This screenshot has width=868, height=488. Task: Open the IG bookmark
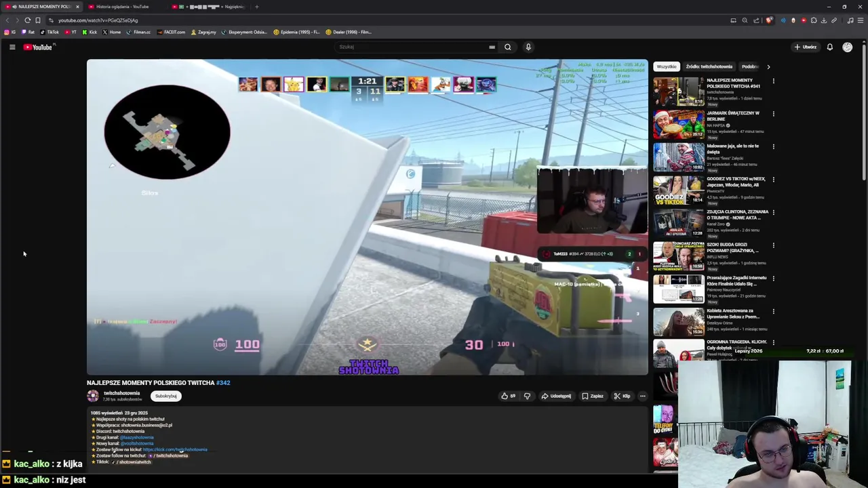pyautogui.click(x=10, y=32)
